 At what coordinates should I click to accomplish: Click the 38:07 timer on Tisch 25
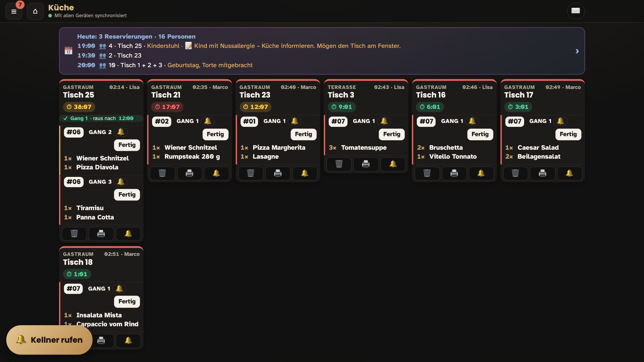point(79,107)
